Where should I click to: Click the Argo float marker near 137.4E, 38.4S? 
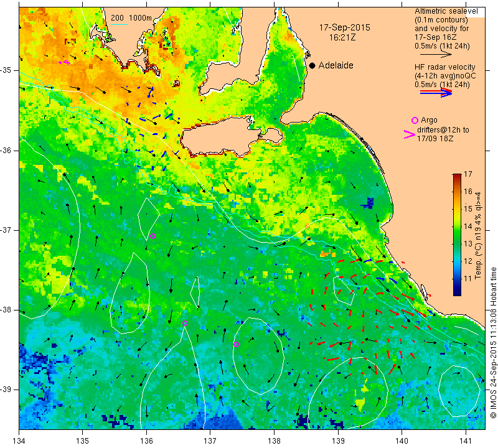pyautogui.click(x=237, y=344)
